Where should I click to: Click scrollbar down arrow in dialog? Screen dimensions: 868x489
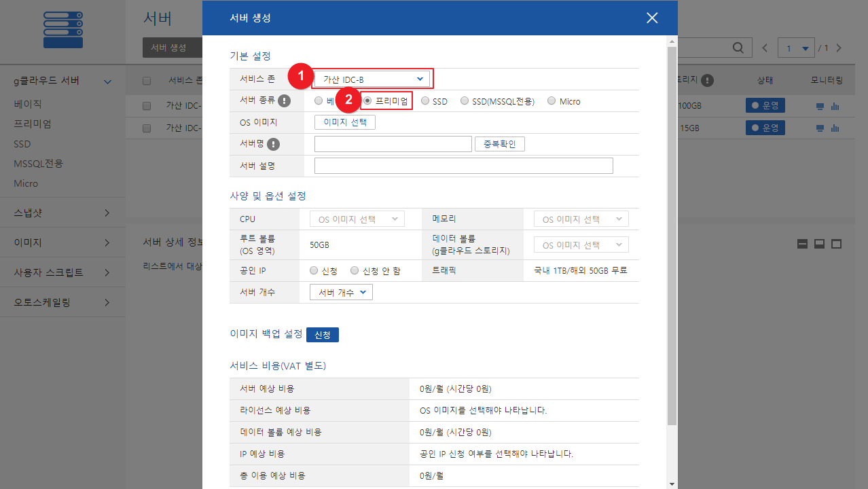[672, 484]
